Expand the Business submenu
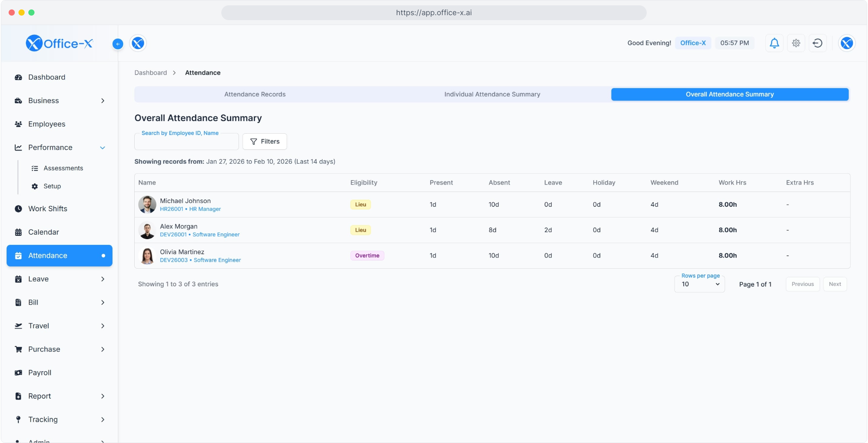 pyautogui.click(x=103, y=101)
